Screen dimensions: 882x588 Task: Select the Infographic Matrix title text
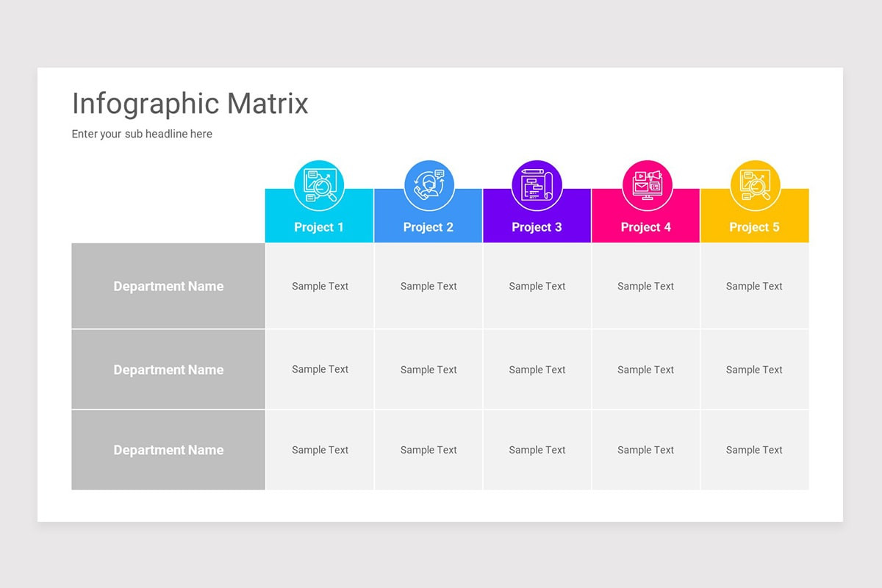click(190, 104)
